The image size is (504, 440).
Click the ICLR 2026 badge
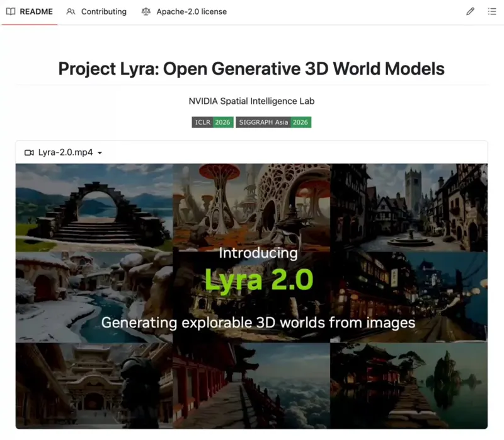(x=212, y=122)
